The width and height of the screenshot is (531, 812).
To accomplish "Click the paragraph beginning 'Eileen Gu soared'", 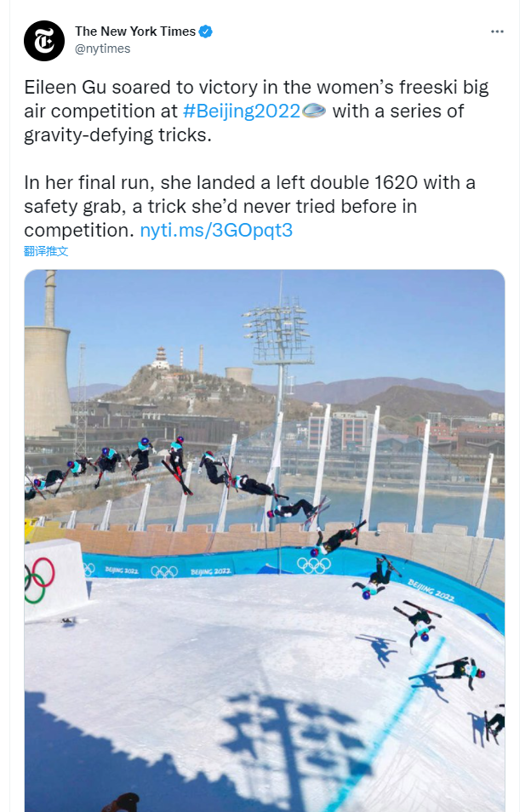I will (257, 111).
